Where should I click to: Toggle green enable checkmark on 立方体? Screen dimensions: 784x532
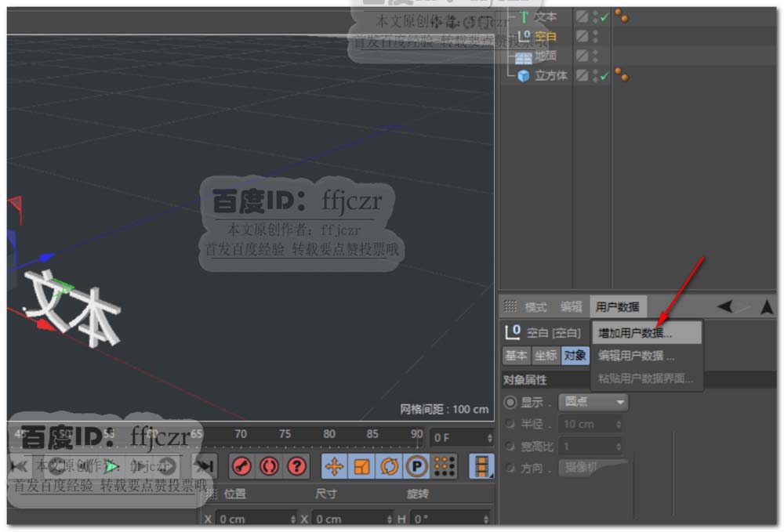pos(604,76)
